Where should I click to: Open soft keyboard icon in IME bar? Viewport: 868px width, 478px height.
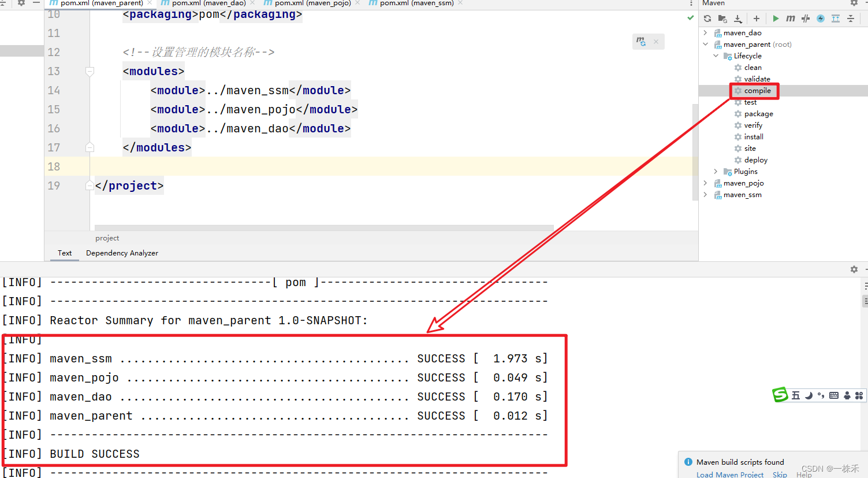tap(833, 395)
